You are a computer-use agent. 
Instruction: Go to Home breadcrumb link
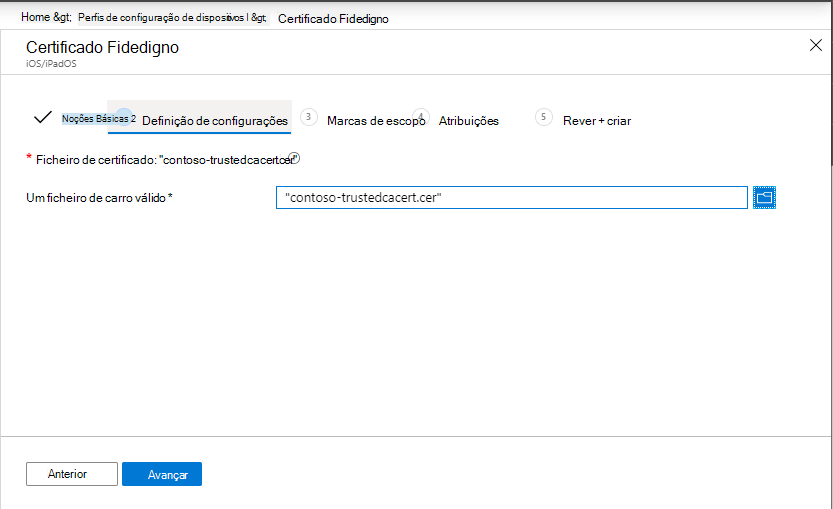click(36, 17)
